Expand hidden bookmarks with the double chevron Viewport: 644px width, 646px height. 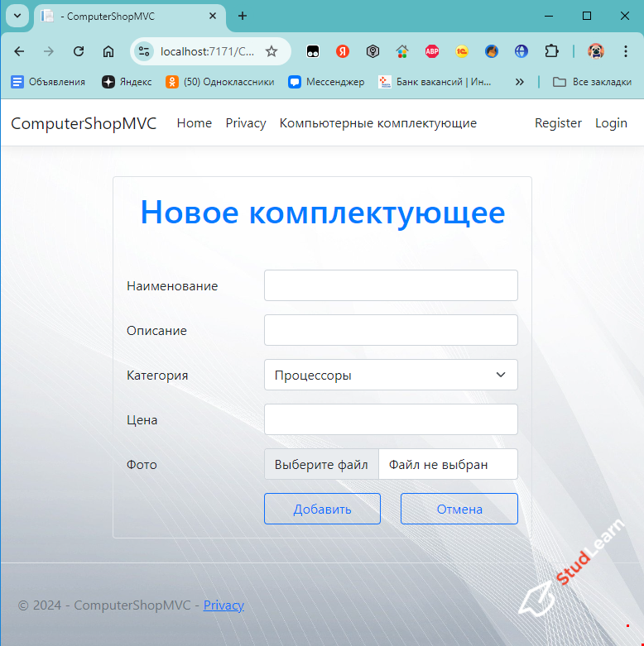tap(520, 82)
